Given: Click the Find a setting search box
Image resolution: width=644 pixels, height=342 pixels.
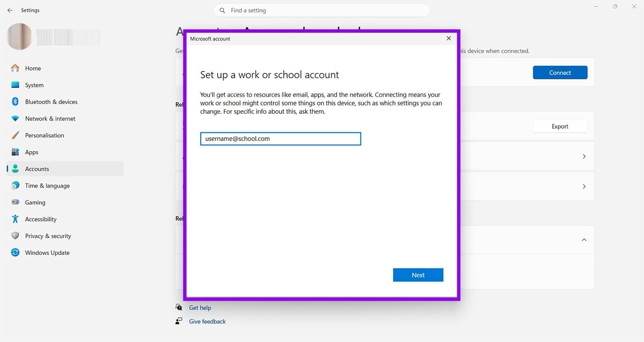Looking at the screenshot, I should (x=322, y=10).
